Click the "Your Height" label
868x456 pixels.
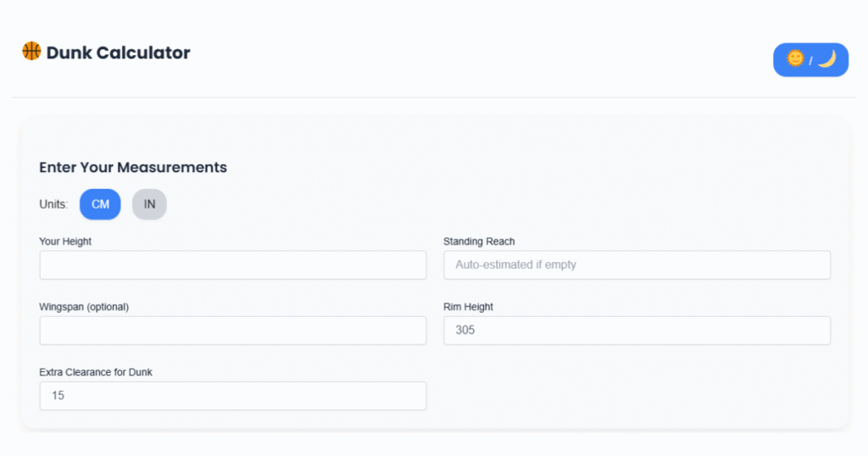point(65,242)
